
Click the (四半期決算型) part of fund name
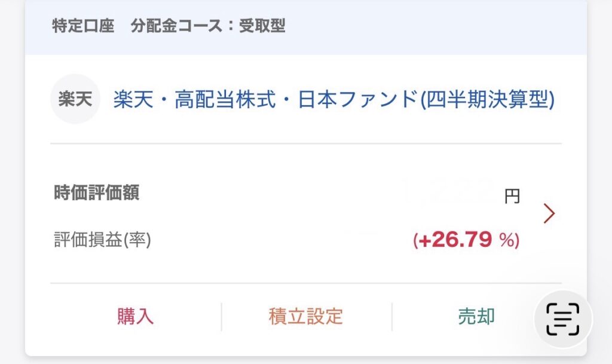click(x=488, y=99)
